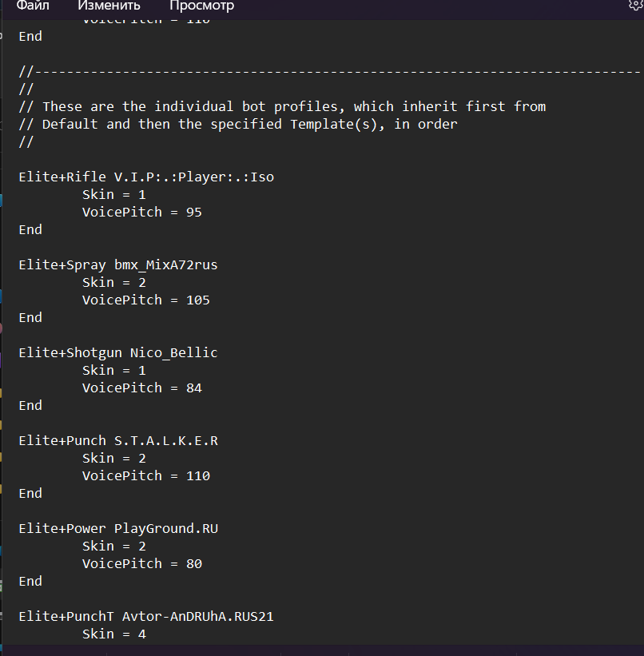Click the VoicePitch = 95 value
This screenshot has height=656, width=644.
[142, 212]
